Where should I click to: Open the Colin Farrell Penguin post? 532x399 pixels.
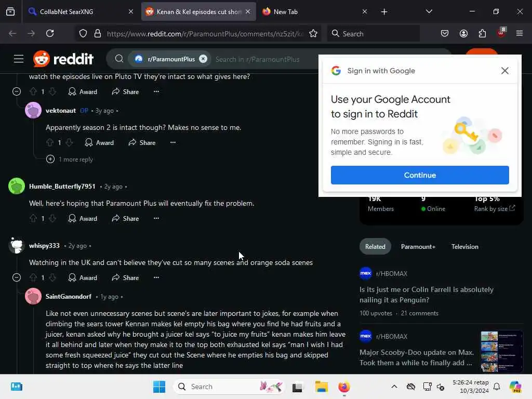426,295
